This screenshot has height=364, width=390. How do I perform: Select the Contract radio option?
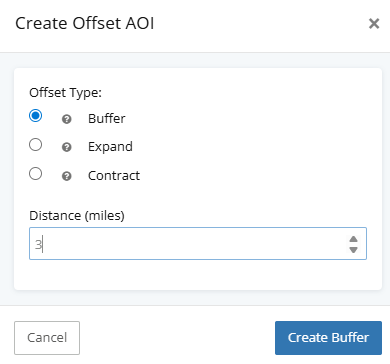coord(36,174)
